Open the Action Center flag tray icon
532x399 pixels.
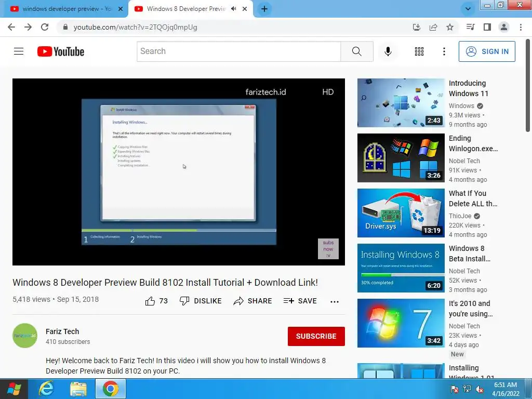coord(454,389)
